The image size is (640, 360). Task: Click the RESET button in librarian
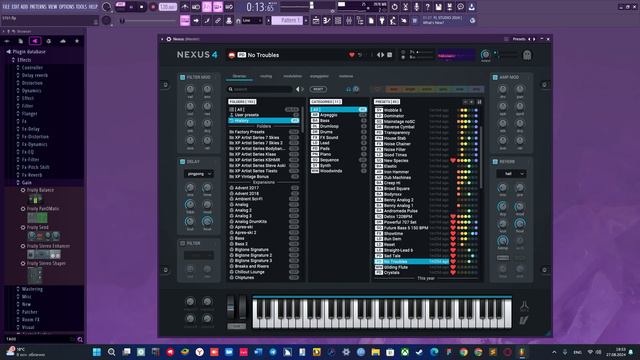point(318,89)
